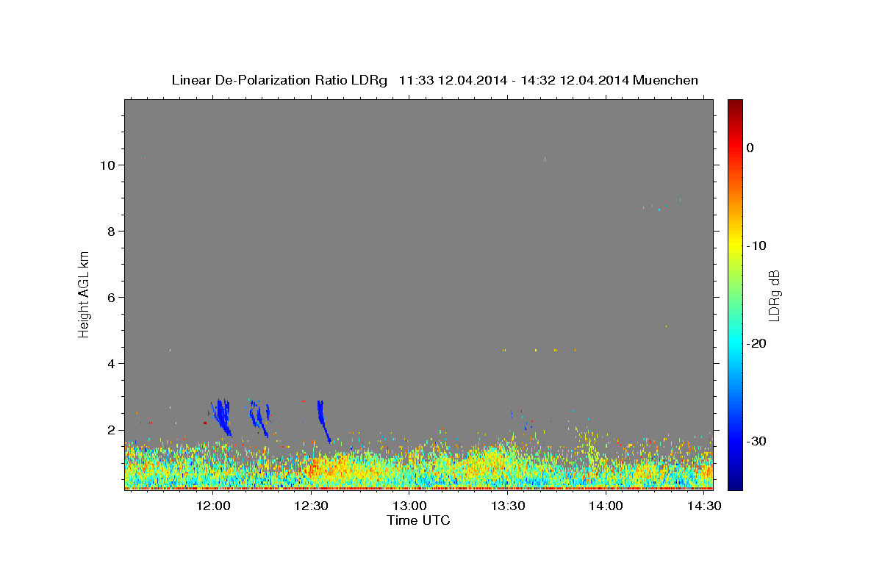The height and width of the screenshot is (588, 882).
Task: Click the height tick label 6
Action: click(x=112, y=298)
